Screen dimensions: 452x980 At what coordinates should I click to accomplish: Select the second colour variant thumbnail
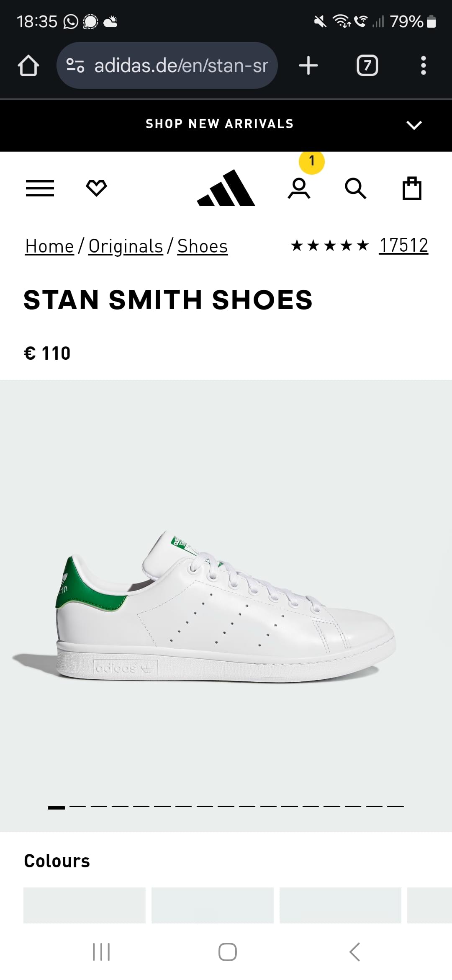point(213,905)
